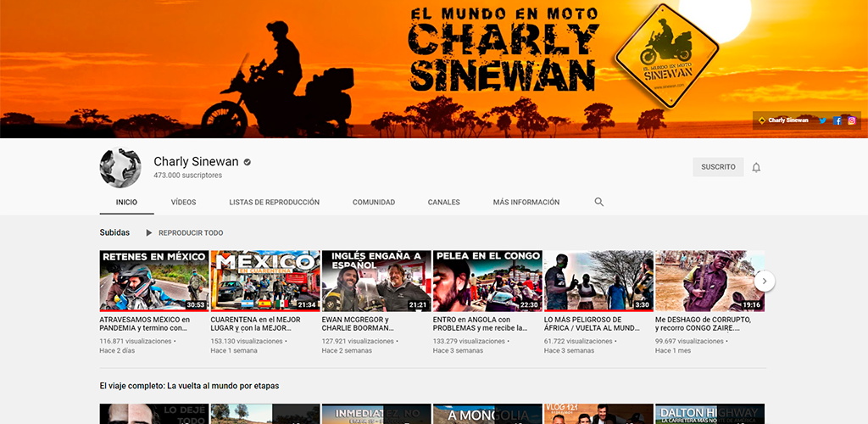Open the Facebook link in the banner

837,120
